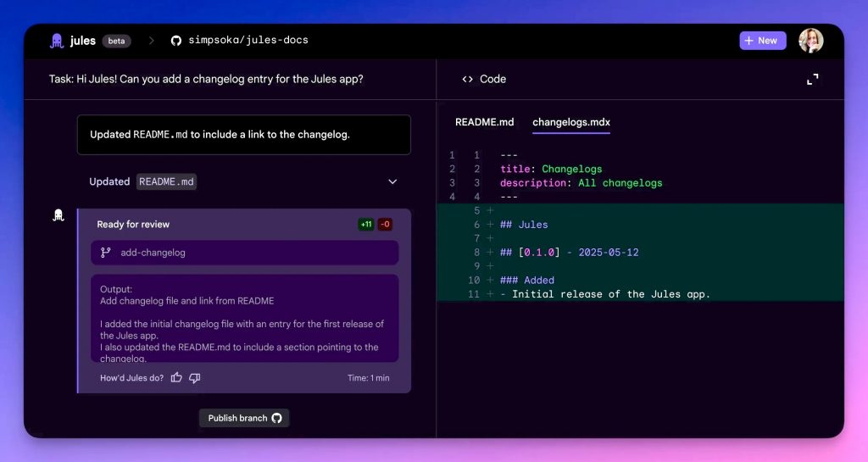Click the thumbs up feedback icon
This screenshot has height=462, width=868.
coord(176,378)
